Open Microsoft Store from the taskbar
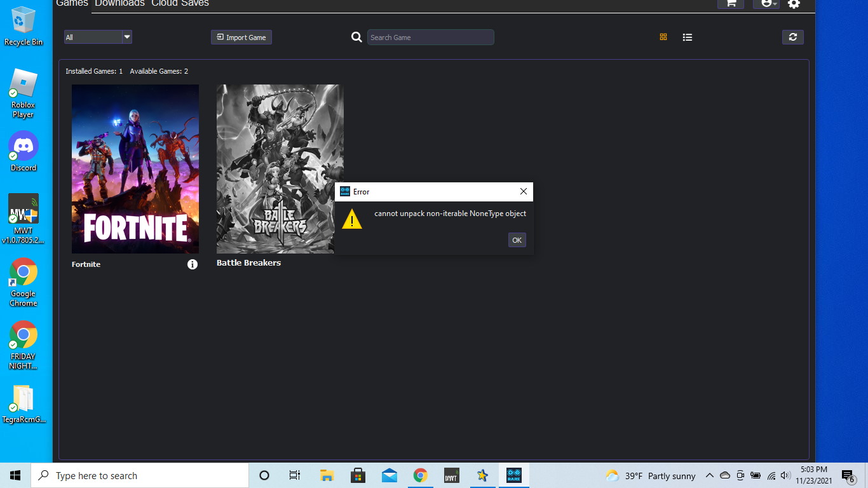The image size is (868, 488). coord(358,475)
